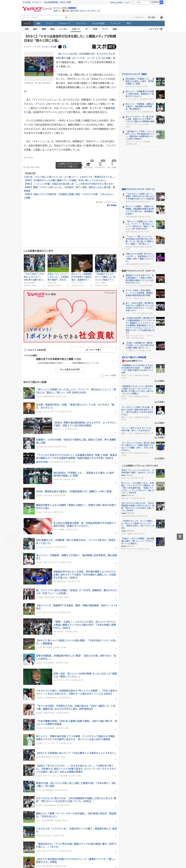Open article 嵐、ラストツアー初日公演後に

pos(76,591)
